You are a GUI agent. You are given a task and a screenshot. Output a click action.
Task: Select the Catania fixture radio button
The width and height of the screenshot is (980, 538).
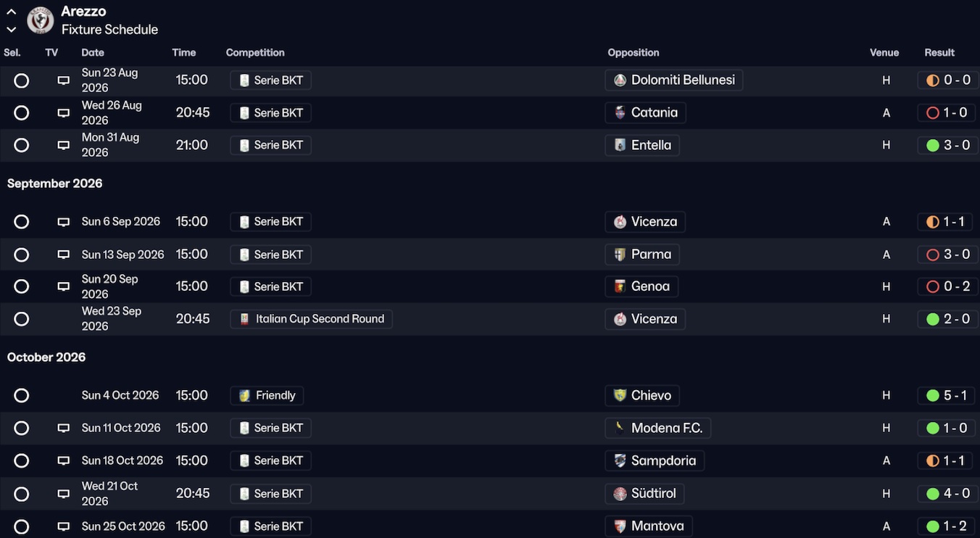click(x=22, y=113)
